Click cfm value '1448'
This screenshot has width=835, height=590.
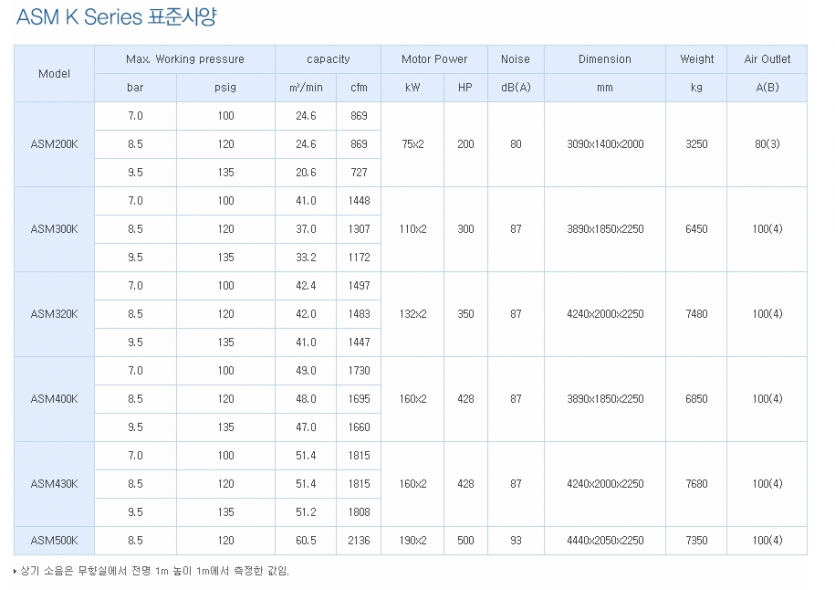tap(359, 201)
